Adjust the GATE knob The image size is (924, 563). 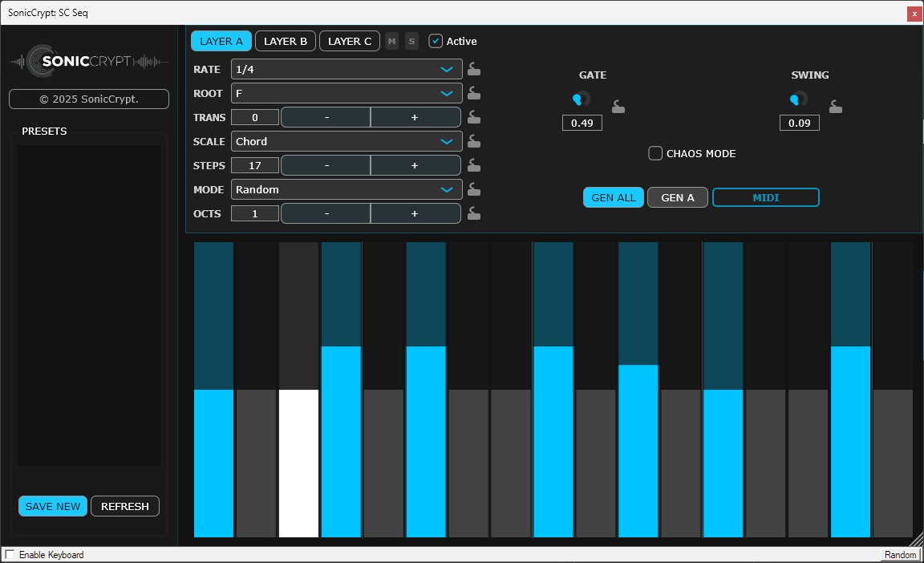click(581, 98)
